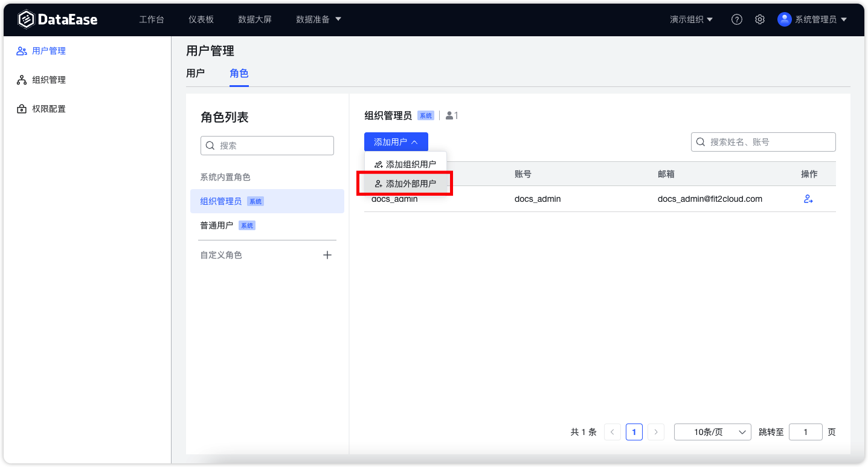This screenshot has width=868, height=467.
Task: Go to 工作台 in top navigation
Action: (x=152, y=19)
